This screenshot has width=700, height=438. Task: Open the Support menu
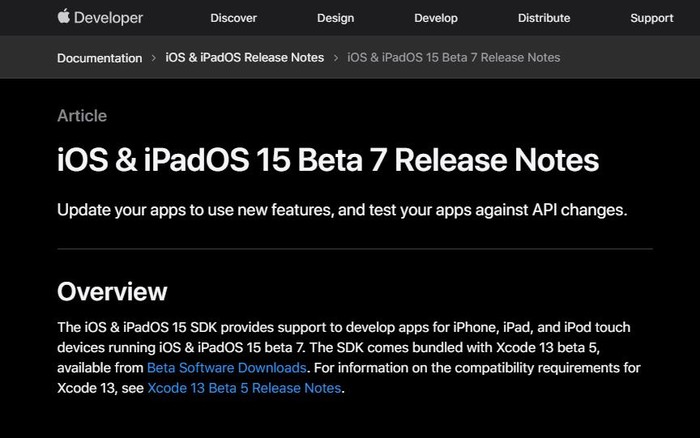pyautogui.click(x=652, y=18)
